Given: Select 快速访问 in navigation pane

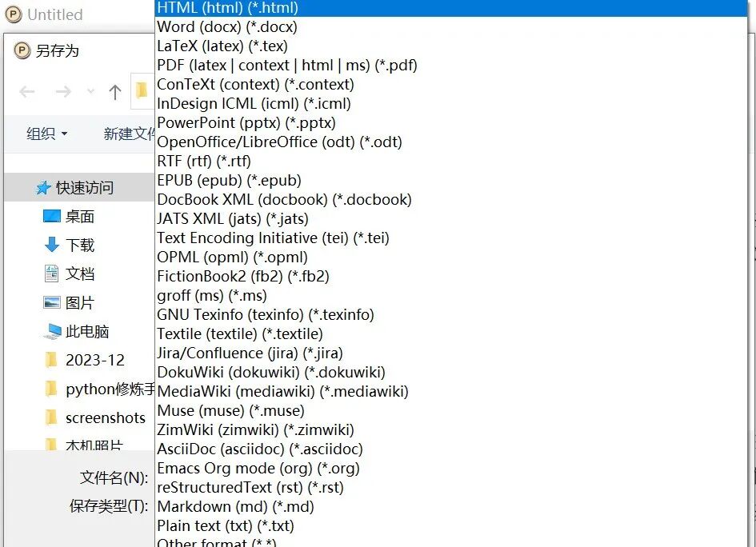Looking at the screenshot, I should tap(79, 187).
